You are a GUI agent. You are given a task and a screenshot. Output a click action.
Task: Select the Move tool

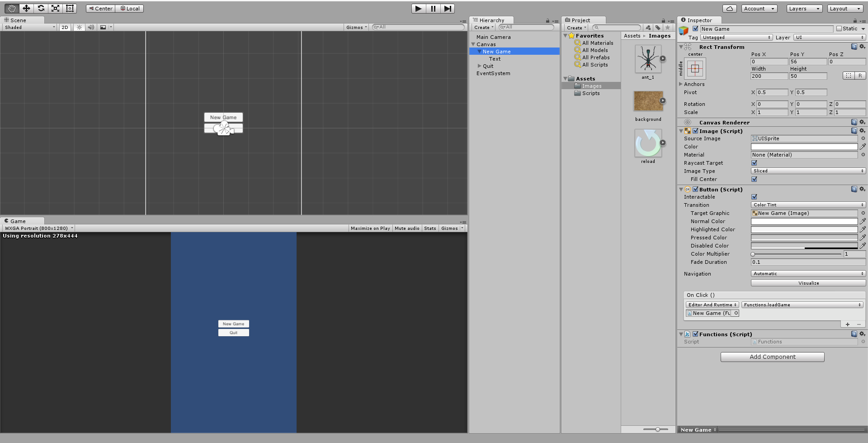26,8
